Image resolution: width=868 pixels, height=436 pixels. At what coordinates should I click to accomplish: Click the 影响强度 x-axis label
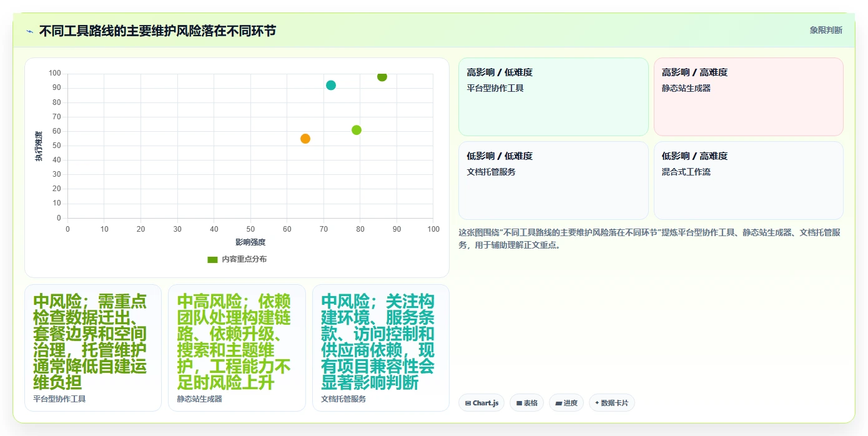(x=250, y=242)
